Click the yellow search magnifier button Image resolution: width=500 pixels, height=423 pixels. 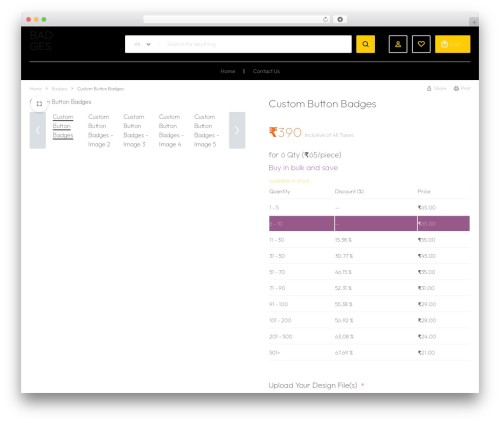pos(365,44)
